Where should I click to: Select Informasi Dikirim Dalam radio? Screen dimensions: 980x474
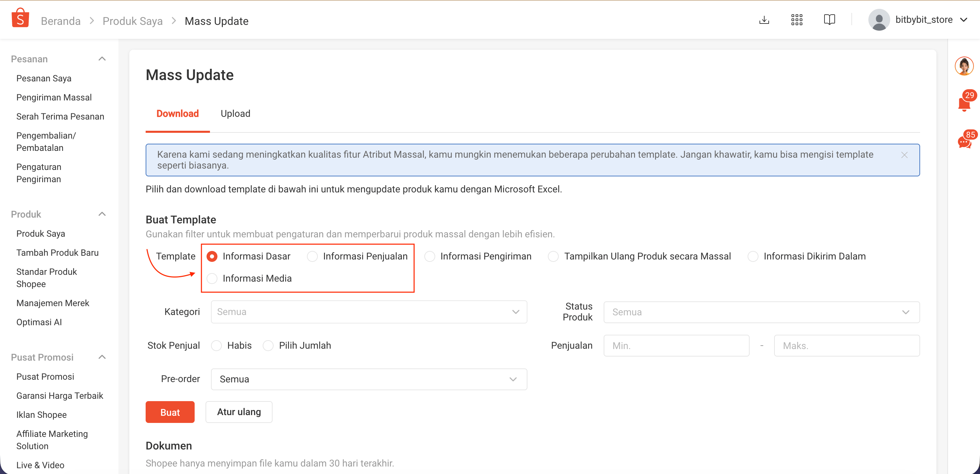753,256
